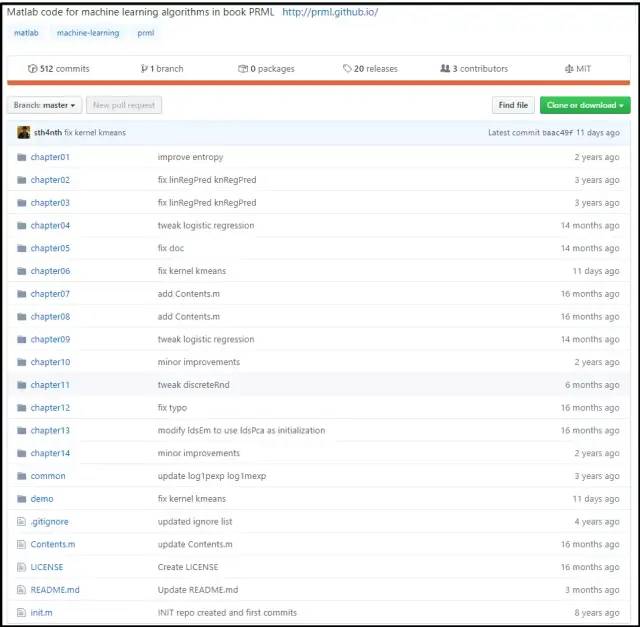The height and width of the screenshot is (627, 640).
Task: Expand the Branch: master dropdown
Action: (x=44, y=105)
